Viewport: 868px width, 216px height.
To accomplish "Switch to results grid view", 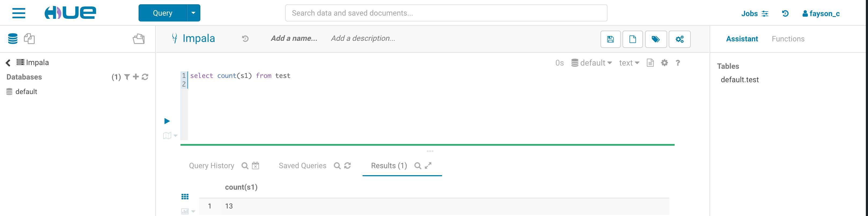I will click(x=185, y=196).
